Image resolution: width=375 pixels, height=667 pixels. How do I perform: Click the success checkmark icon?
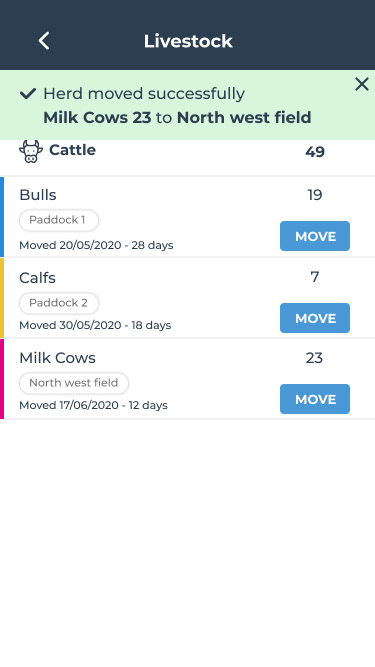[x=28, y=94]
